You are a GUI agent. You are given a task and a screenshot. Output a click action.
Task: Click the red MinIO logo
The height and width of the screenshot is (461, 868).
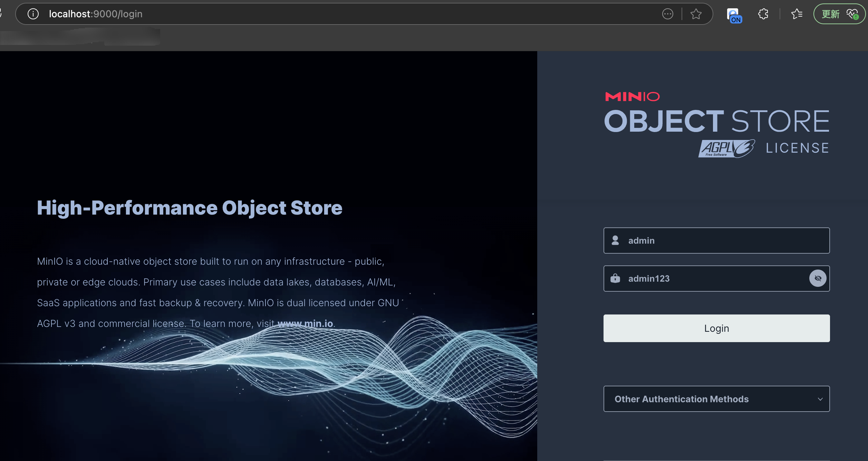(x=632, y=96)
